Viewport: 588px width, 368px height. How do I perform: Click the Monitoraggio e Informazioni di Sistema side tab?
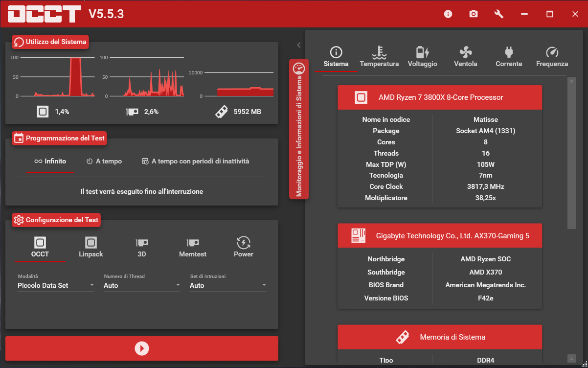pyautogui.click(x=299, y=129)
